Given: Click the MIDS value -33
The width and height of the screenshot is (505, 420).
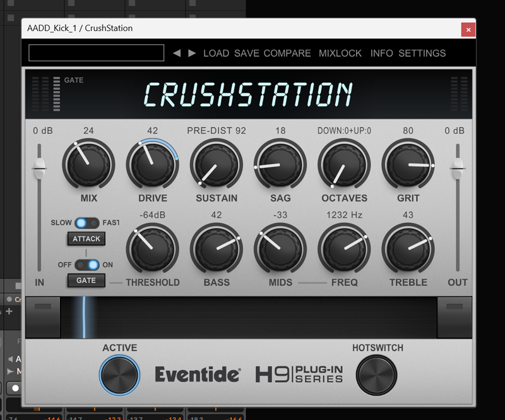Looking at the screenshot, I should click(x=280, y=215).
